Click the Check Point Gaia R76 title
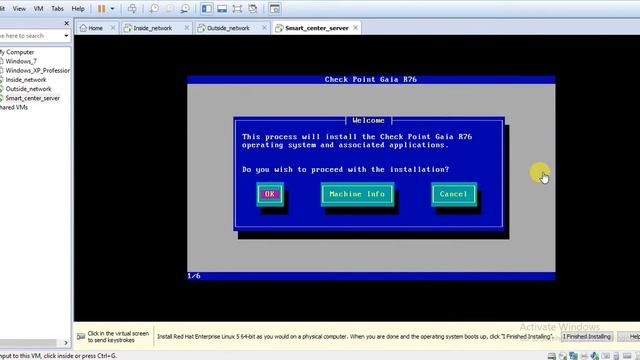 point(371,79)
